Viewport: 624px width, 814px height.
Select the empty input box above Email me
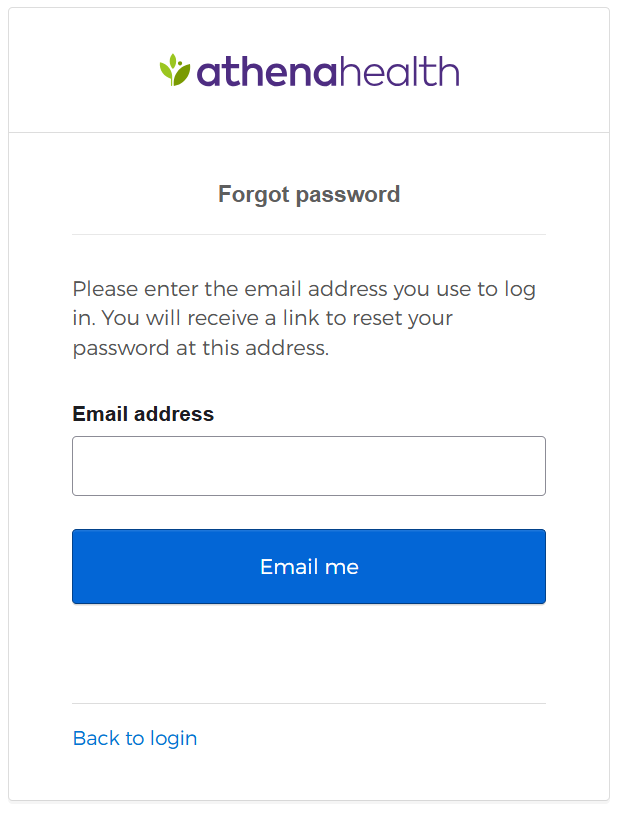pos(309,466)
